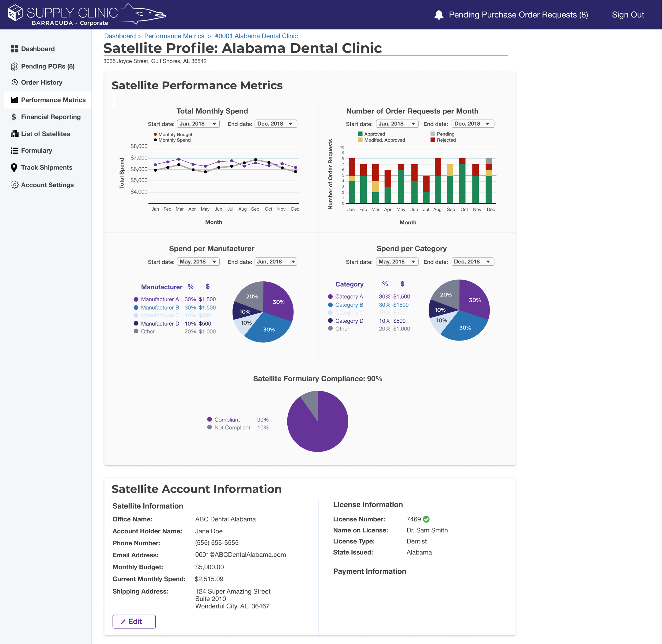Toggle Monthly Budget legend entry
Image resolution: width=662 pixels, height=644 pixels.
click(173, 134)
